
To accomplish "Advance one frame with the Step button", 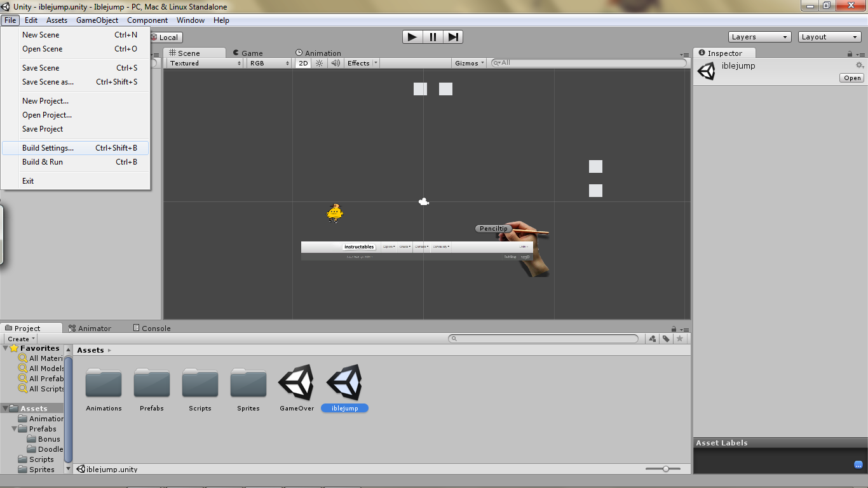I will point(453,37).
